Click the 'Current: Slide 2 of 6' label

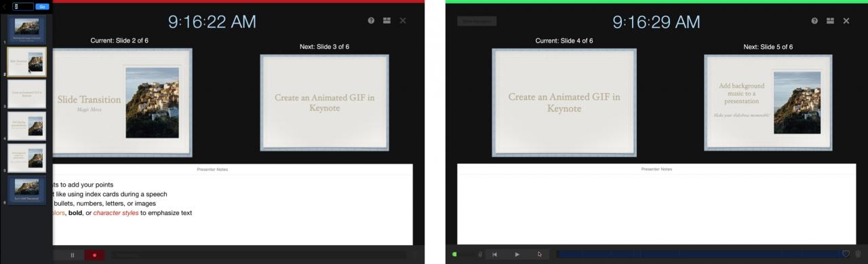119,41
